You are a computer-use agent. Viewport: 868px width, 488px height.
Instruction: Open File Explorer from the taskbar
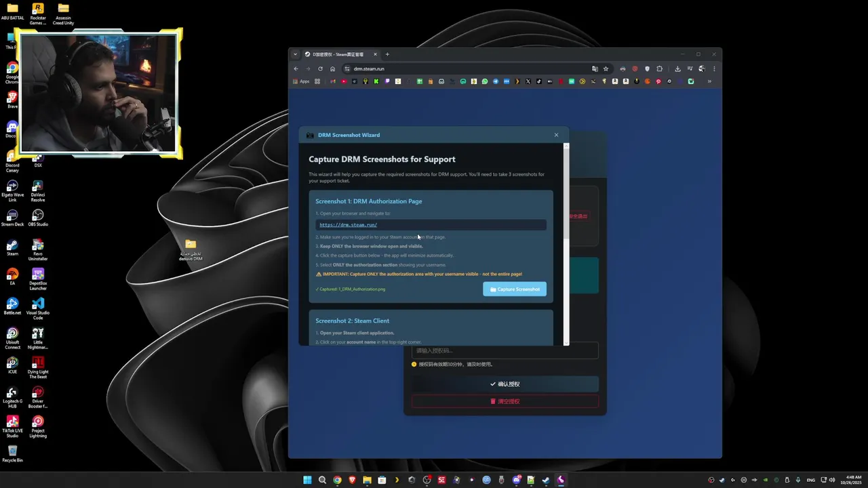click(x=367, y=480)
